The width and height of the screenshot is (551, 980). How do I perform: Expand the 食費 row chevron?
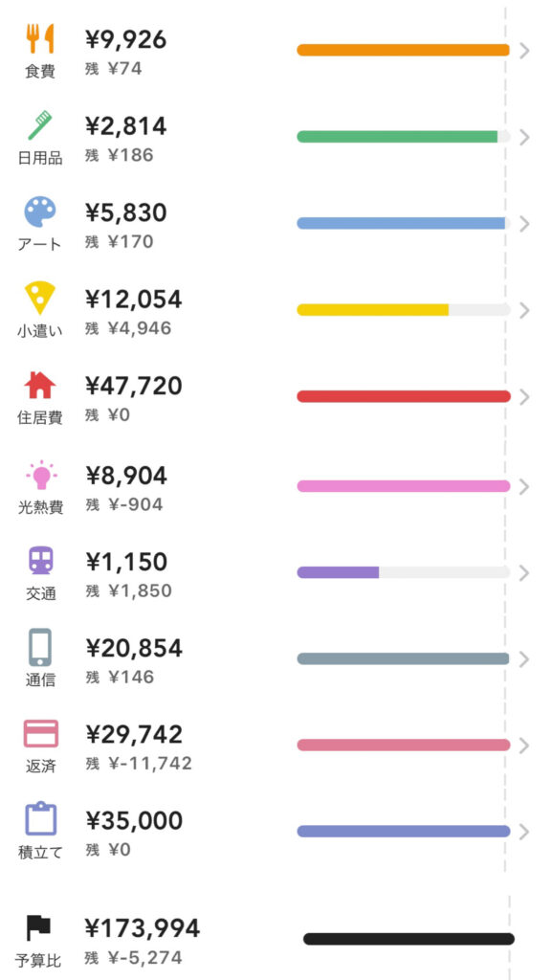pyautogui.click(x=524, y=51)
